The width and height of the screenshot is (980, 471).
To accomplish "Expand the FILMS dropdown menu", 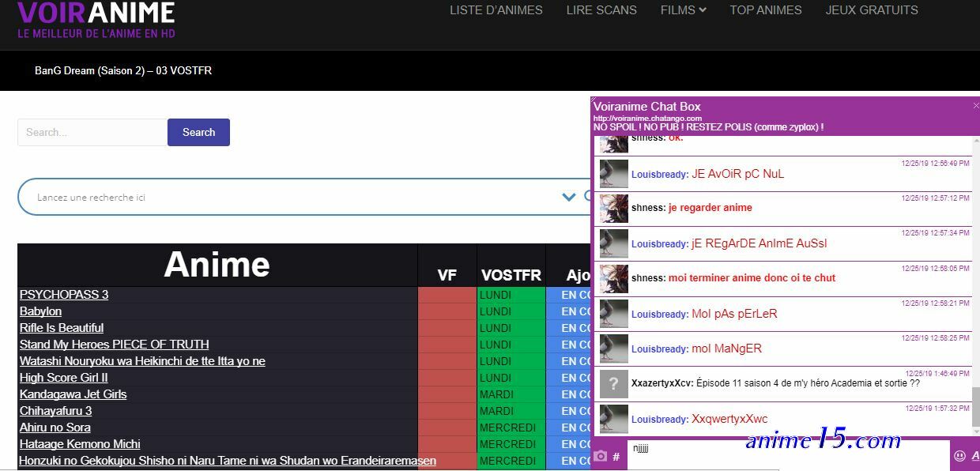I will [683, 10].
